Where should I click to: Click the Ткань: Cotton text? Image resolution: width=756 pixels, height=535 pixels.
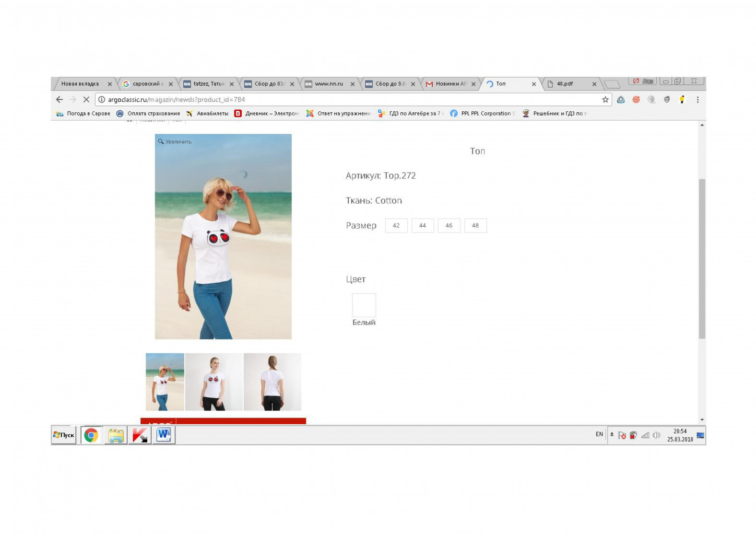pyautogui.click(x=374, y=201)
